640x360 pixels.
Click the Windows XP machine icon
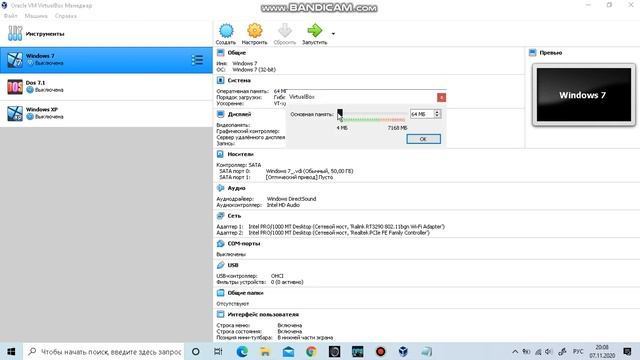pos(15,113)
